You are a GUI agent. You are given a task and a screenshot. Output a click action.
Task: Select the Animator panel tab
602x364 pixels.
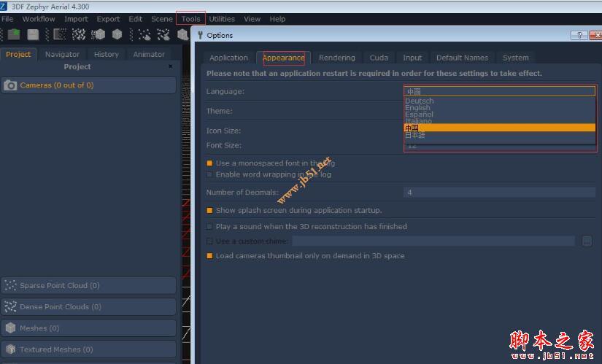(149, 54)
